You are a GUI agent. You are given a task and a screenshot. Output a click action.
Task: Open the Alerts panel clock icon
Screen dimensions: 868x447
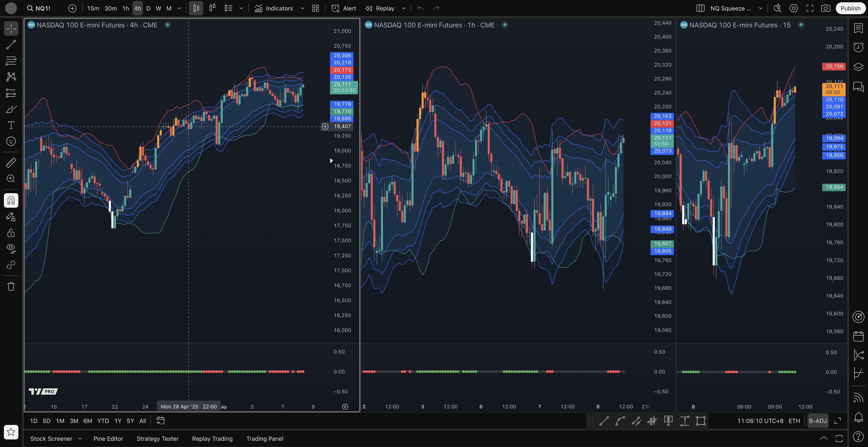858,47
